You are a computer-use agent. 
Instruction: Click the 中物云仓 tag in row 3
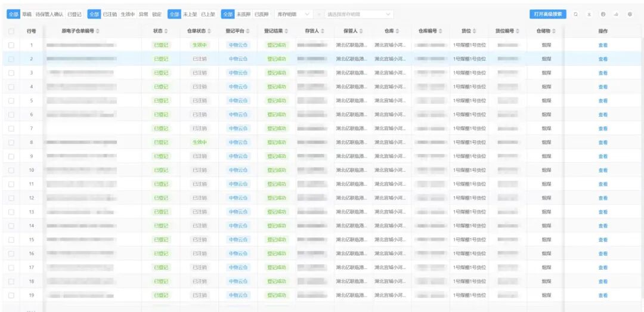(239, 73)
